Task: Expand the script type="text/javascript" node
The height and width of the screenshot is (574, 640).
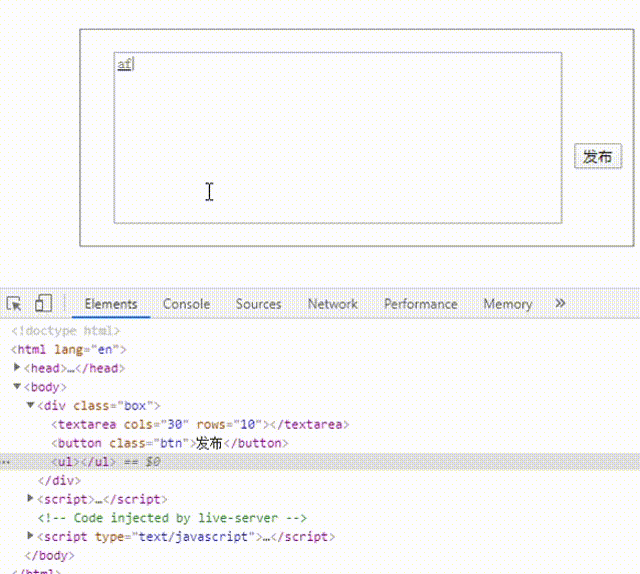Action: [30, 536]
